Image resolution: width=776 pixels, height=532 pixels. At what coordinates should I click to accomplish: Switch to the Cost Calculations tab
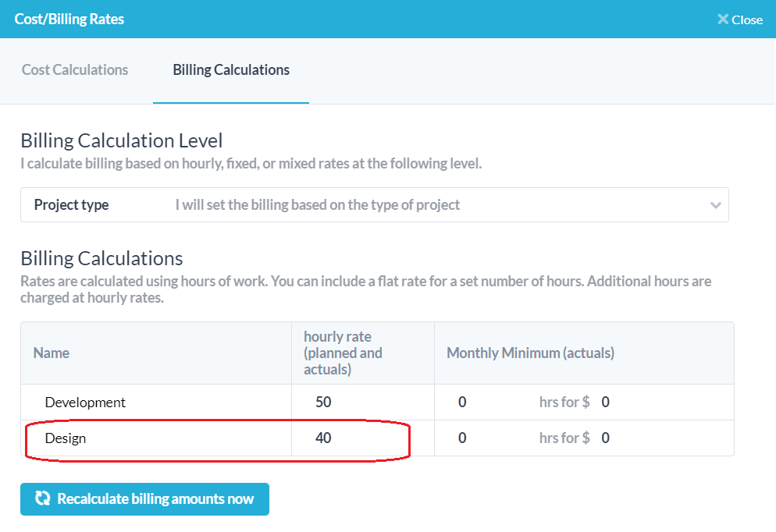(x=75, y=70)
